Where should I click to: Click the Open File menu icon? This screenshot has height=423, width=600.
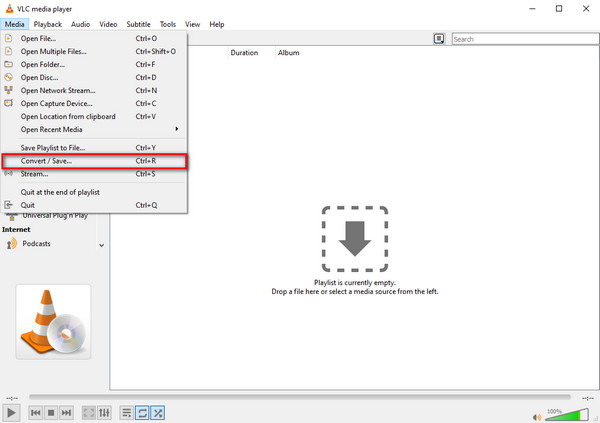coord(8,38)
